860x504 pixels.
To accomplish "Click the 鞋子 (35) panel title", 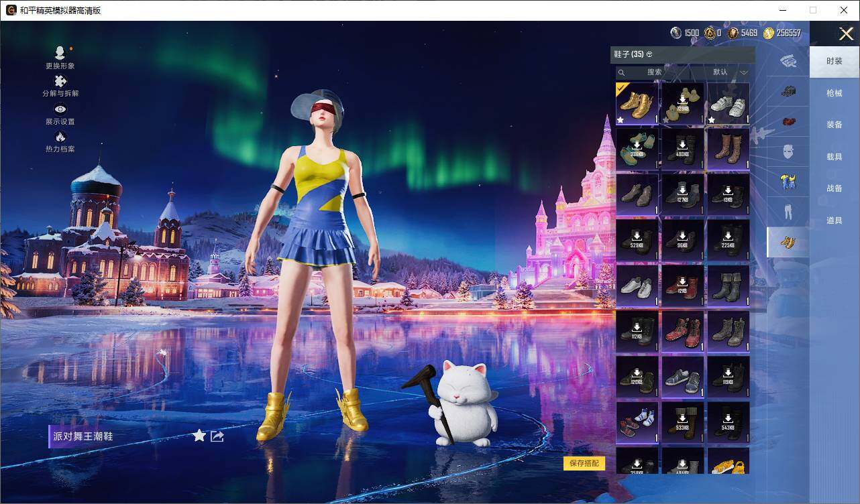I will pyautogui.click(x=629, y=54).
